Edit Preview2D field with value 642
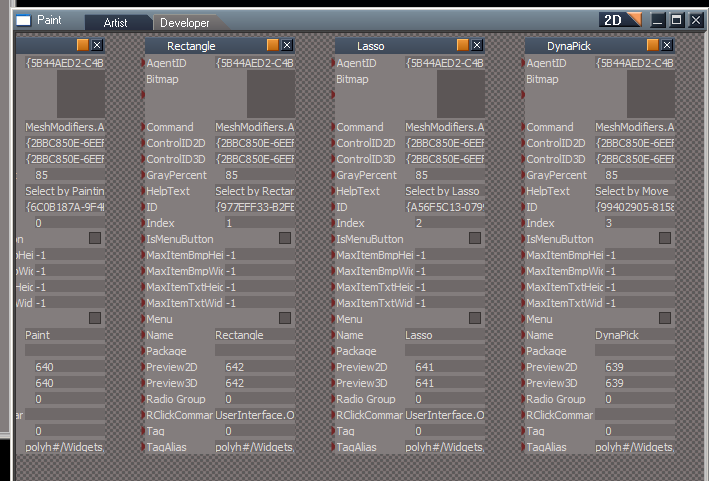Image resolution: width=709 pixels, height=481 pixels. (x=260, y=367)
